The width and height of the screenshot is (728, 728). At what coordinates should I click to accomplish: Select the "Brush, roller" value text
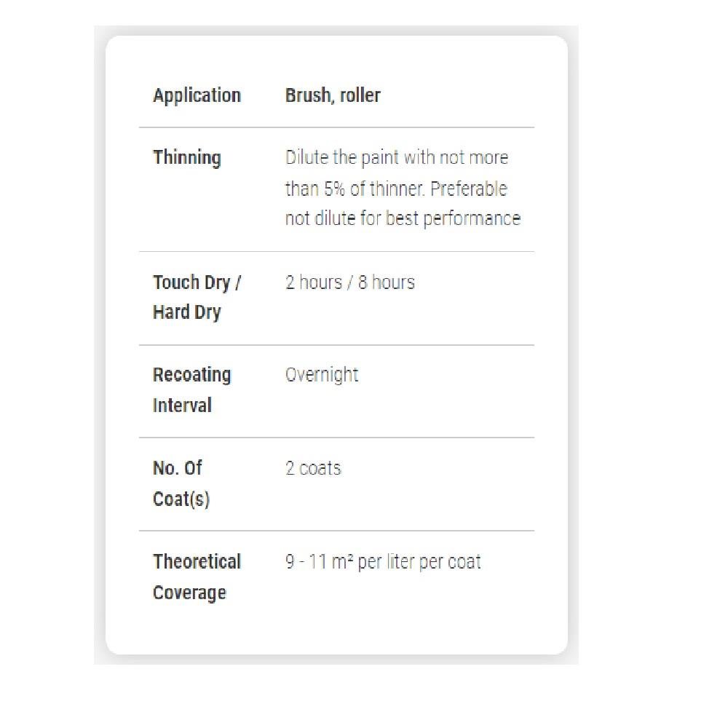[x=333, y=95]
